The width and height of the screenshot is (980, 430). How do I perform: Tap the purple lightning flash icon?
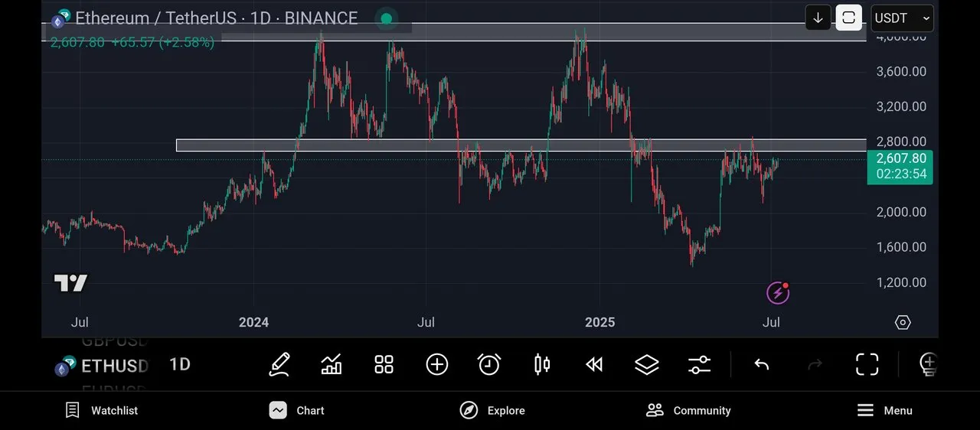pos(777,292)
